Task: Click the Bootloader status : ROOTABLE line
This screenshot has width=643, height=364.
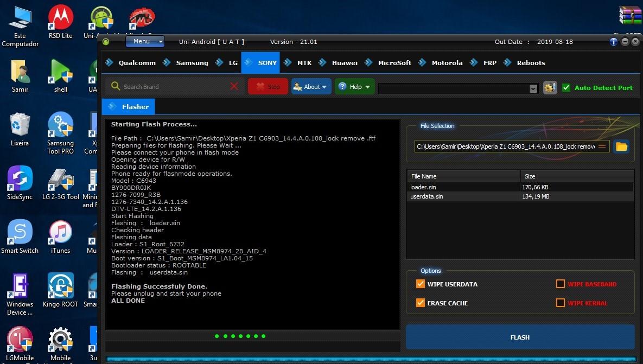Action: point(158,265)
